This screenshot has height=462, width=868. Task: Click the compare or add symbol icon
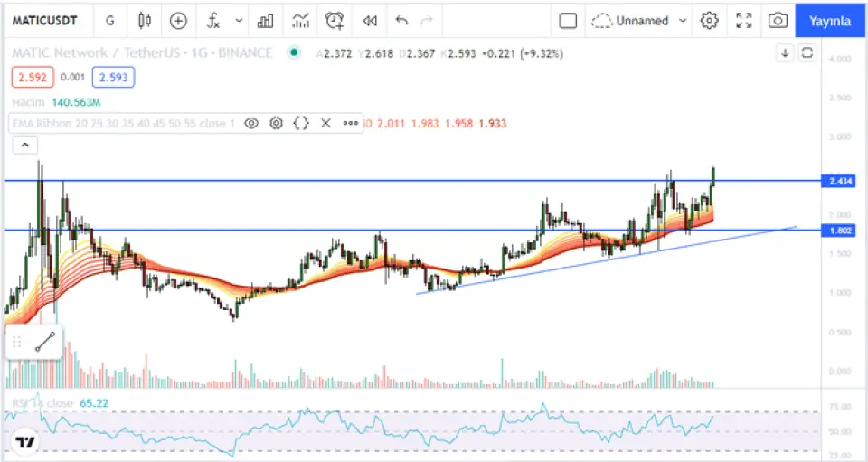click(178, 20)
